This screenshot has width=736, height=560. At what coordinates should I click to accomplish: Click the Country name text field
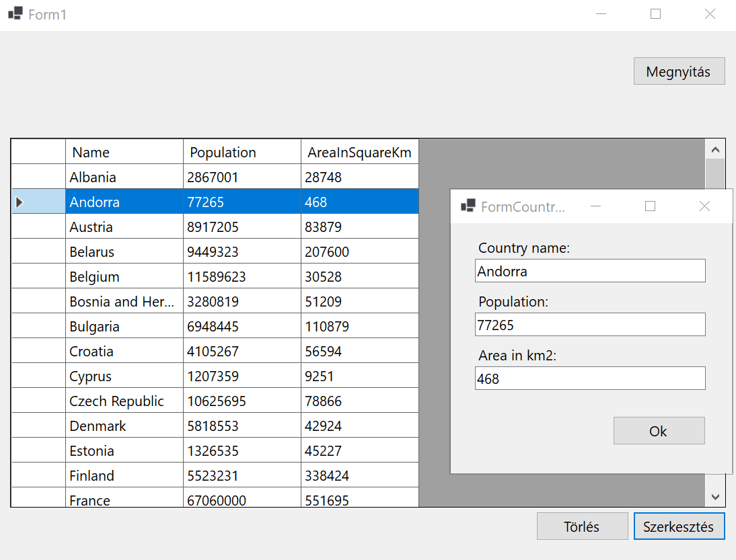pyautogui.click(x=589, y=271)
